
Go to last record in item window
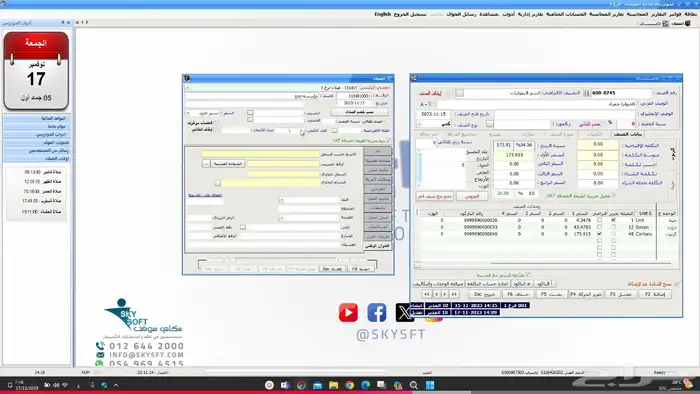(454, 294)
